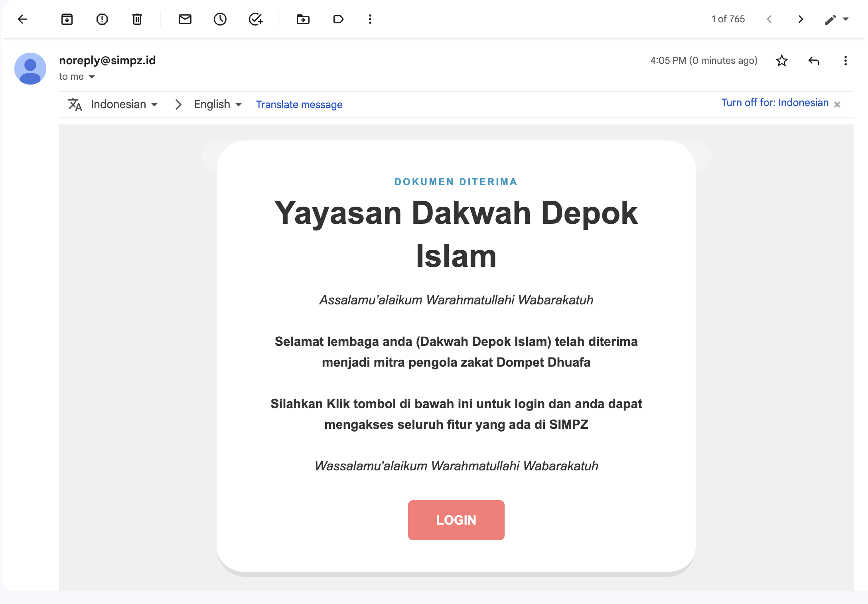Open message options three-dot menu
The height and width of the screenshot is (604, 868).
[846, 61]
